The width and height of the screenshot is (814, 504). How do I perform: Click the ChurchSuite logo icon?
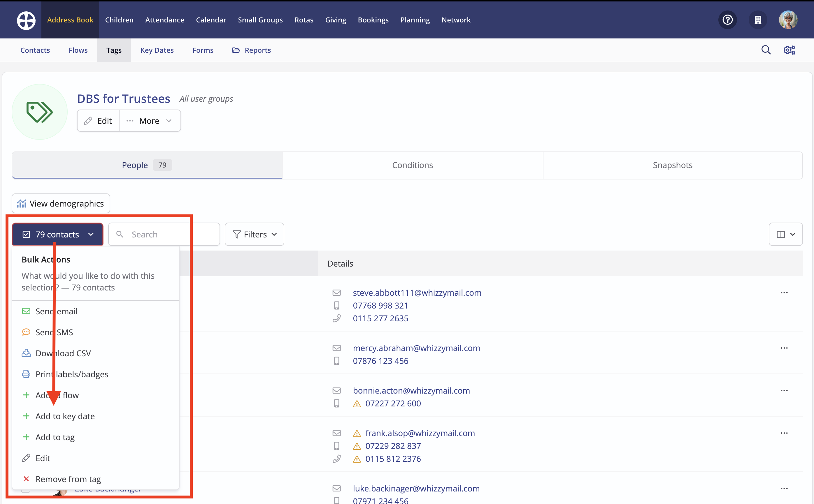(26, 20)
